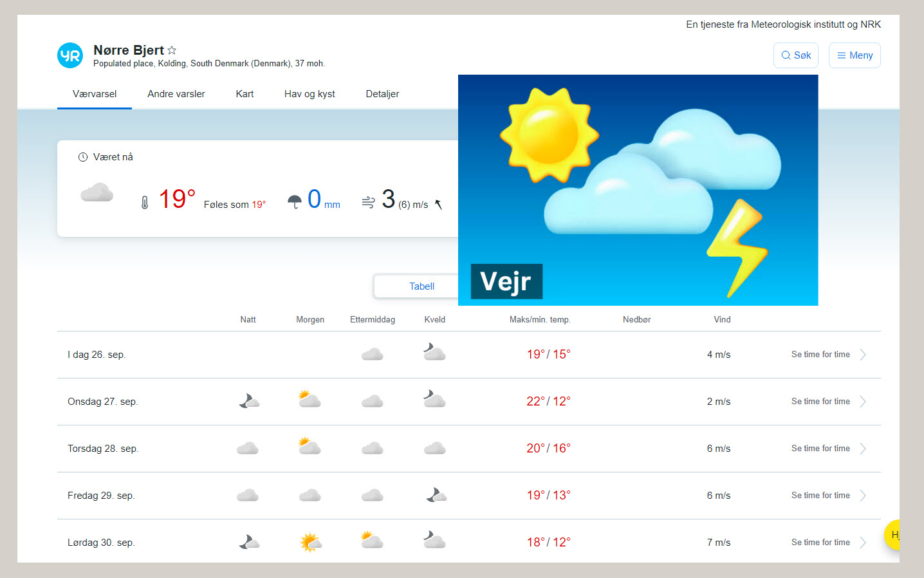Click the Vejr weather image thumbnail
This screenshot has width=924, height=578.
[x=637, y=190]
